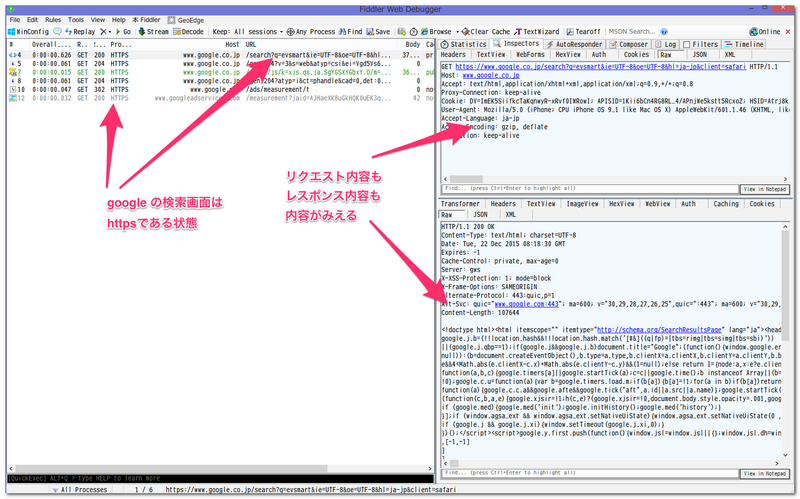Select the request Headers inspector tab
Screen dimensions: 800x499
(x=453, y=55)
